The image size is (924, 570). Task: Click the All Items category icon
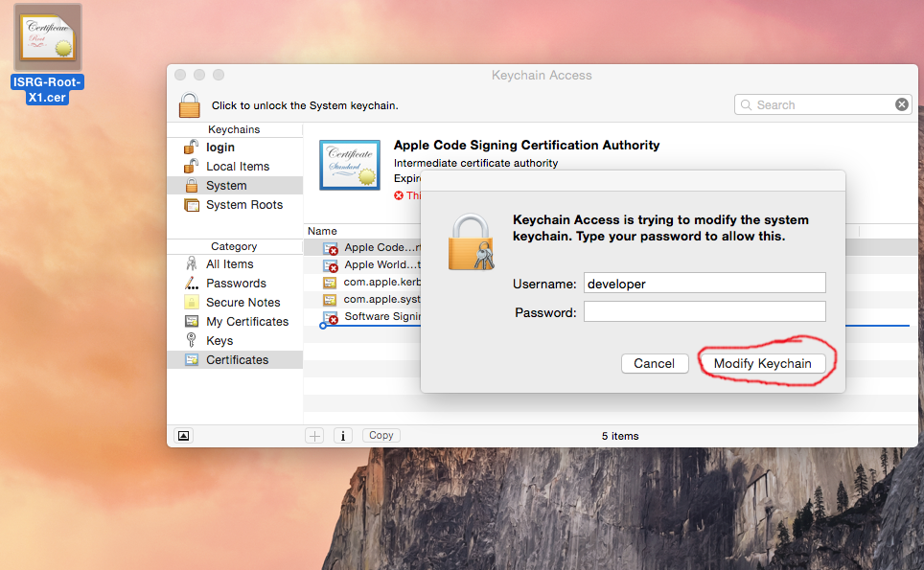click(192, 263)
